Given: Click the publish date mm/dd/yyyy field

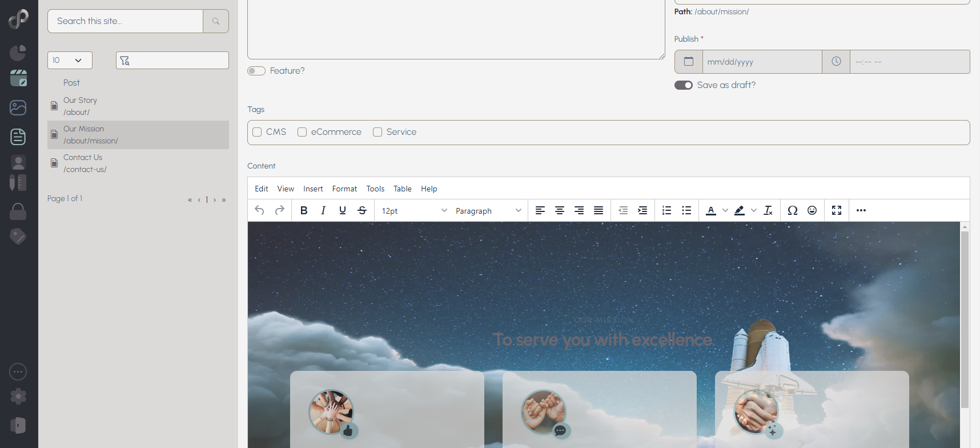Looking at the screenshot, I should [x=762, y=62].
